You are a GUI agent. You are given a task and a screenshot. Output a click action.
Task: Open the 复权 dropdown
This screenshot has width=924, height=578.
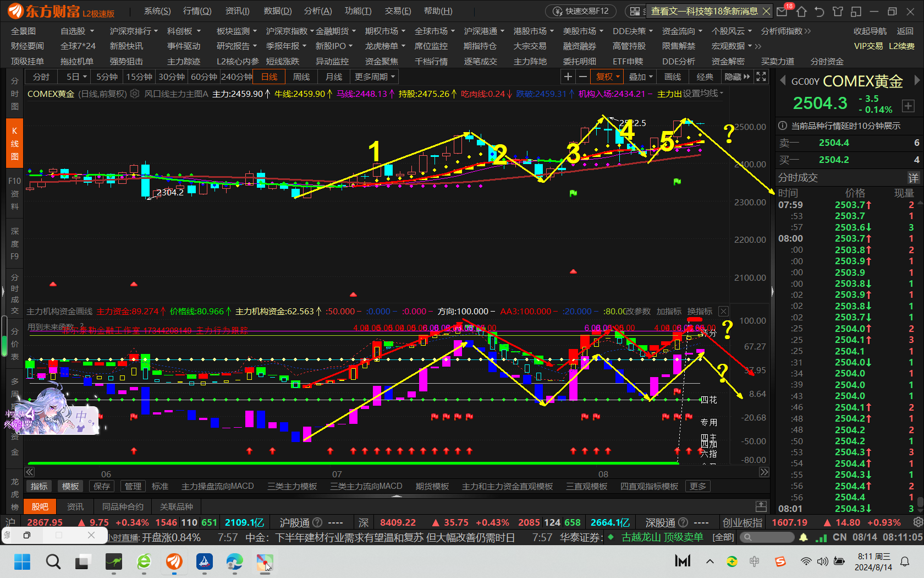click(x=608, y=77)
